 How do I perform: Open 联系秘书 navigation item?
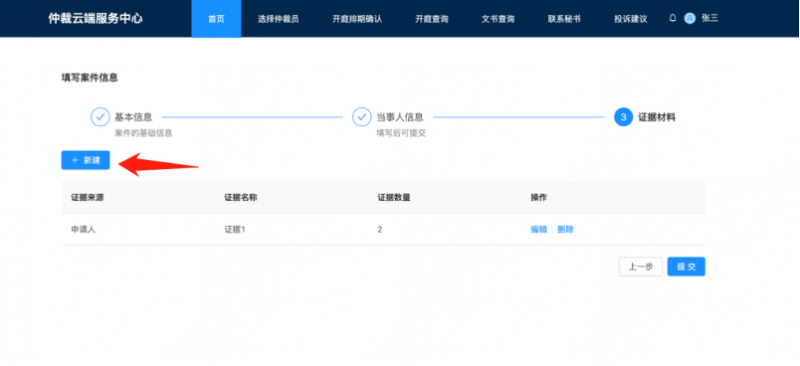(564, 19)
